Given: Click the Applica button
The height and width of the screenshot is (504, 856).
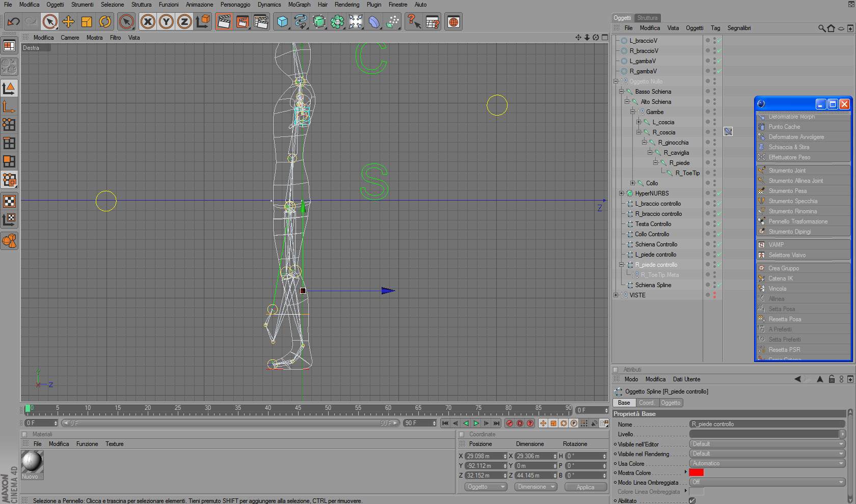Looking at the screenshot, I should pyautogui.click(x=585, y=487).
